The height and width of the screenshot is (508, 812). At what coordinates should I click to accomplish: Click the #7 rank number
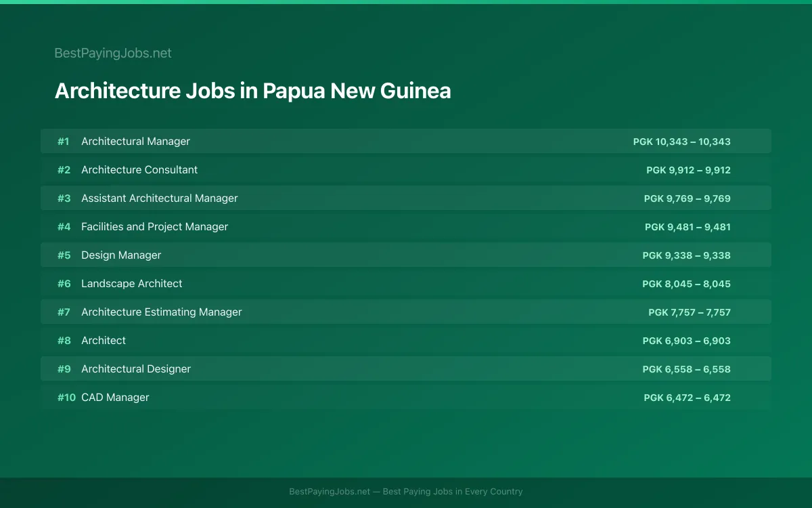[64, 312]
